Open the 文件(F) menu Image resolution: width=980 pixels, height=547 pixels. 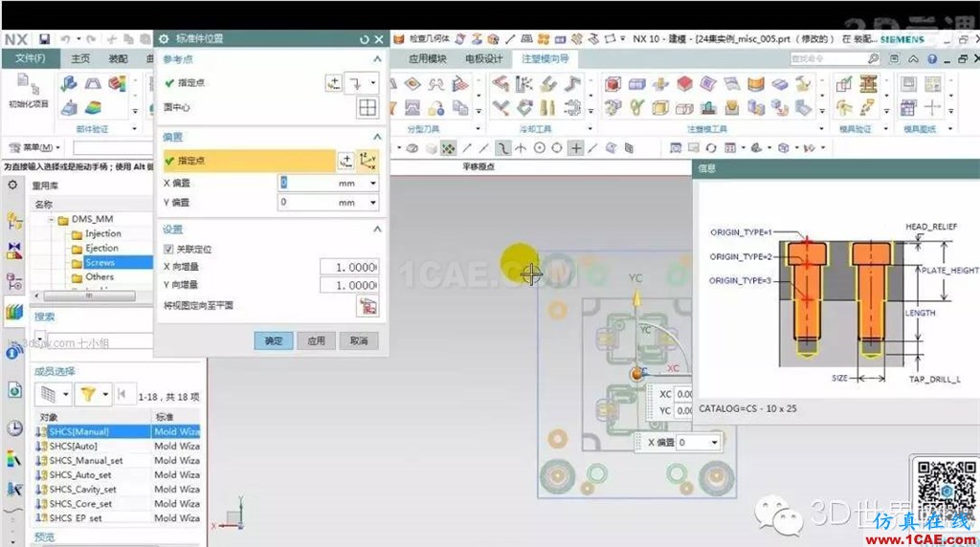(x=31, y=58)
